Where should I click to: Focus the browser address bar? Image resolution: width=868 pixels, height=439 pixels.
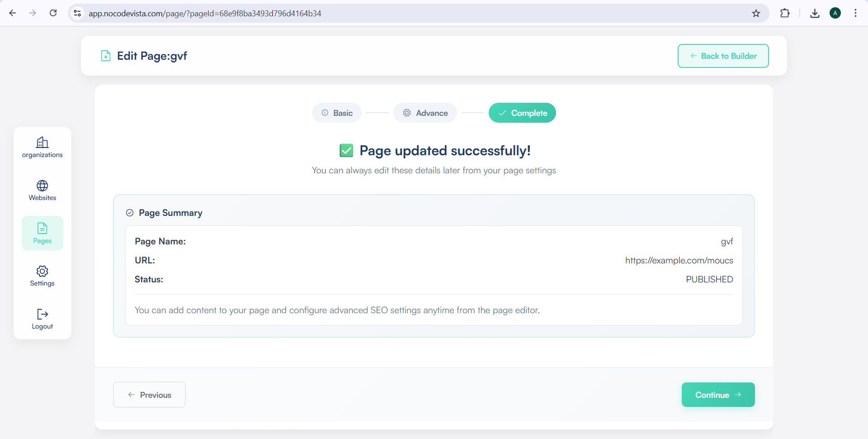click(407, 13)
